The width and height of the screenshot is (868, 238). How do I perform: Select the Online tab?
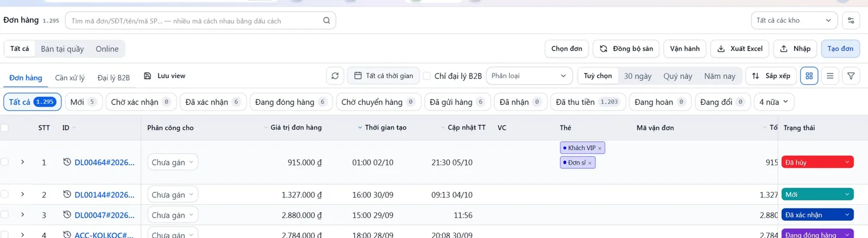pos(107,49)
